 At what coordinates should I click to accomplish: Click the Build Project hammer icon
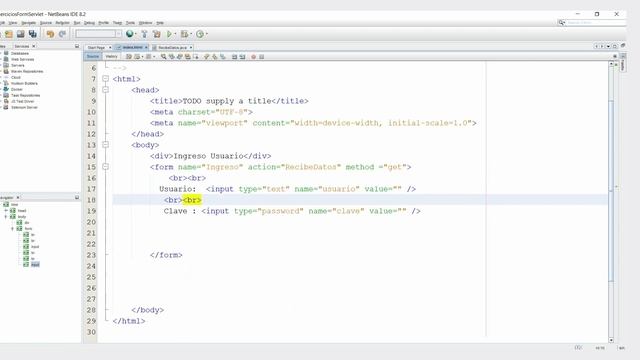tap(144, 34)
